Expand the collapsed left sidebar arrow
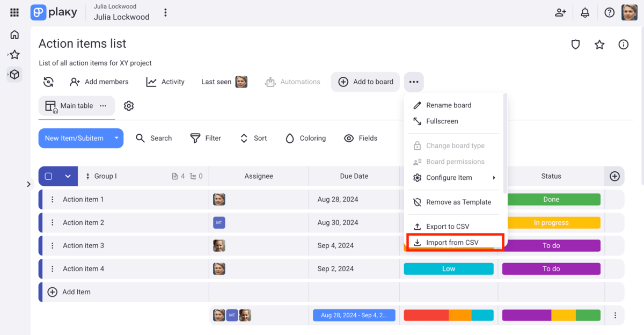644x335 pixels. click(x=28, y=184)
